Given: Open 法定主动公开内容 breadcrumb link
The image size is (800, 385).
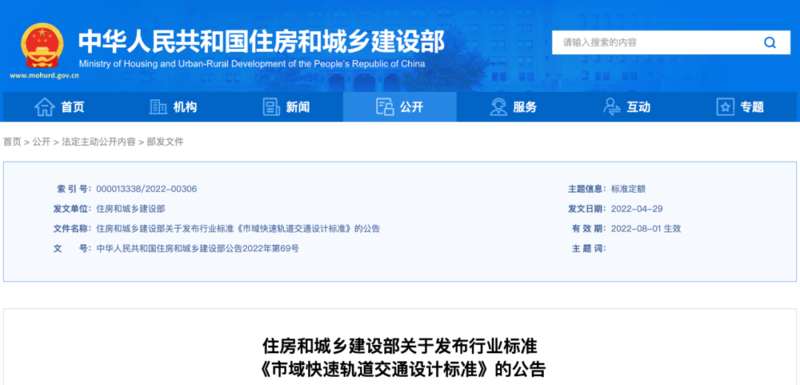Looking at the screenshot, I should click(98, 142).
